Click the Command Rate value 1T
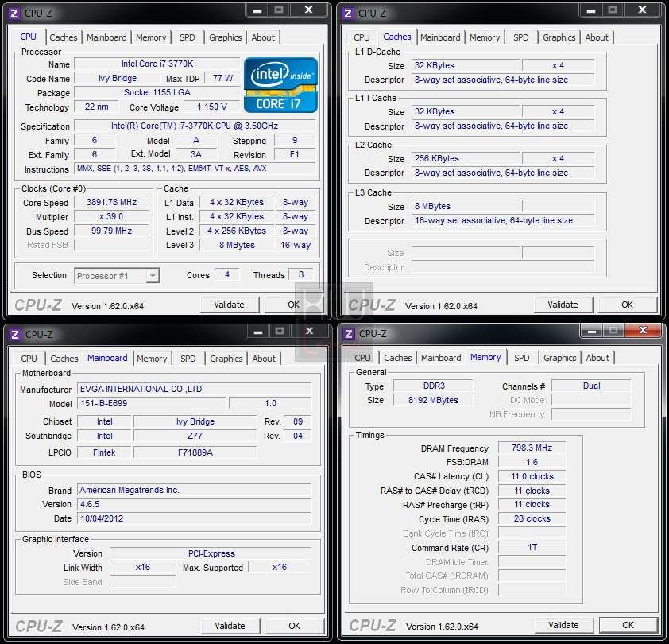Viewport: 669px width, 644px height. click(x=532, y=548)
